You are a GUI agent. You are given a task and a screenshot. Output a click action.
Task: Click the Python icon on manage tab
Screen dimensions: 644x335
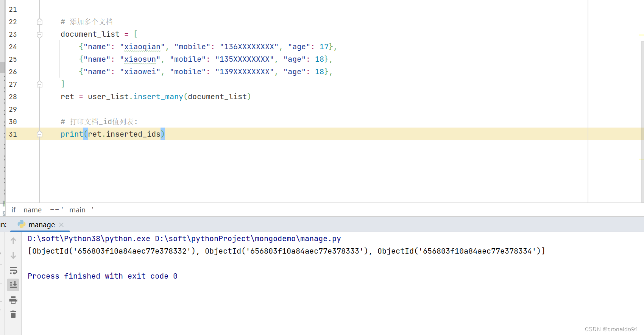(21, 224)
